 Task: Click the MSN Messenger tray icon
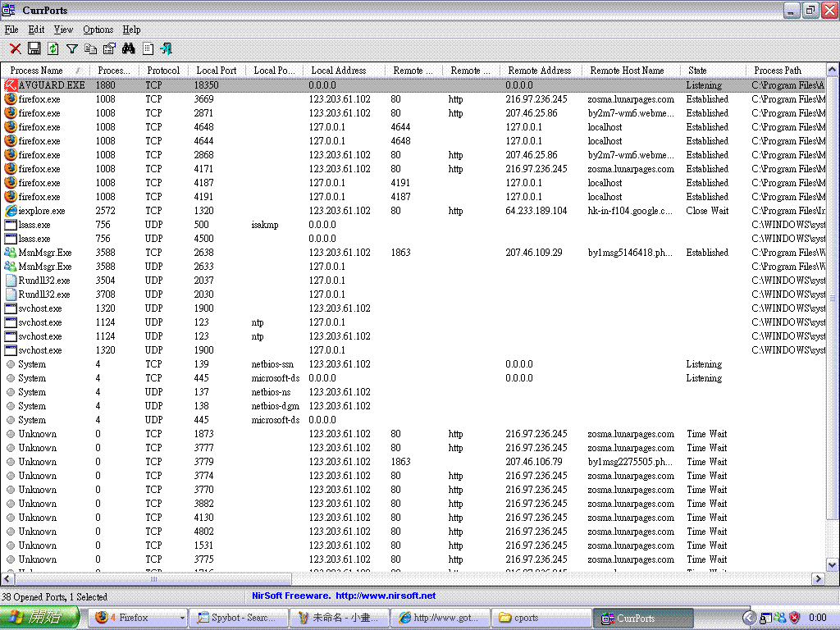click(x=781, y=618)
